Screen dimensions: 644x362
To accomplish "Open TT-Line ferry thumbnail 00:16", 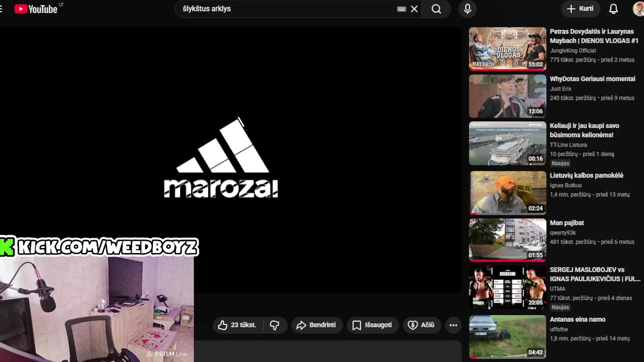I will coord(508,143).
